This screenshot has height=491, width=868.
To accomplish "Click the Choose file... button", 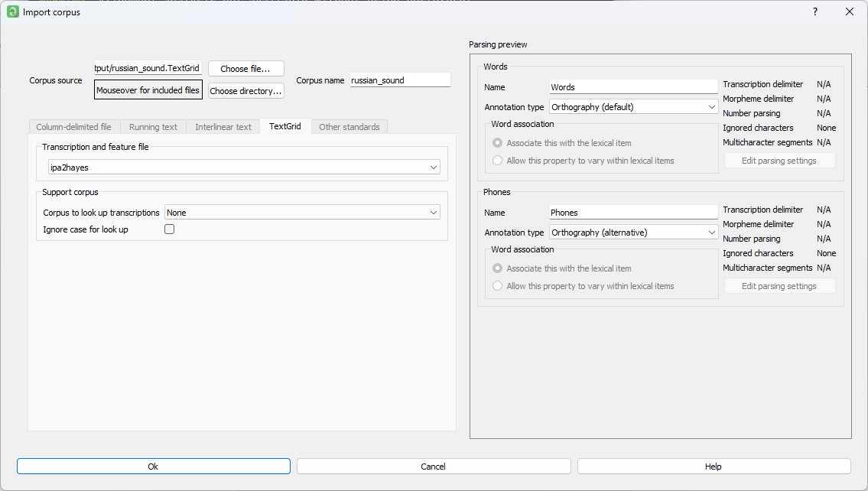I will [x=245, y=69].
